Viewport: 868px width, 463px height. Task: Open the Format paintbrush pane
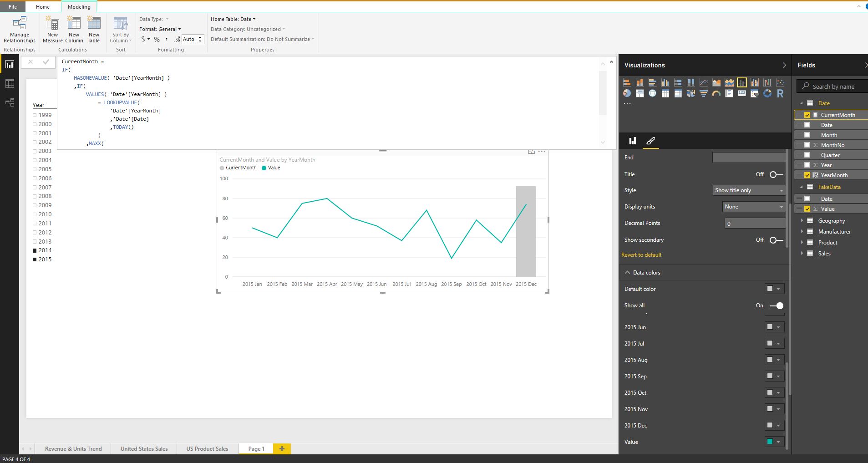point(651,141)
